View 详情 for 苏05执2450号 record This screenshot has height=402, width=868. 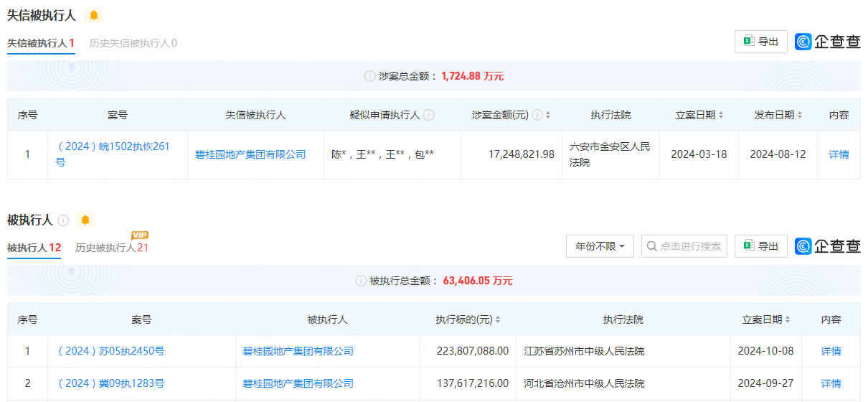pos(831,351)
